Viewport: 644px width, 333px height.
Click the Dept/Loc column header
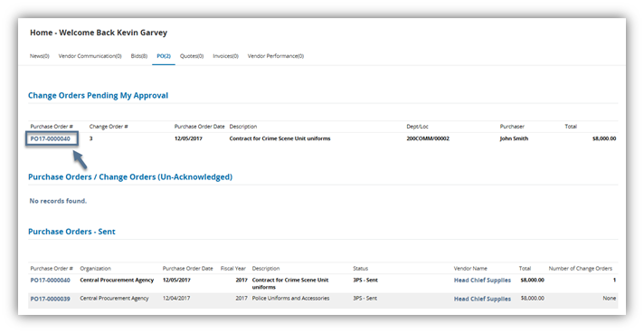coord(417,127)
